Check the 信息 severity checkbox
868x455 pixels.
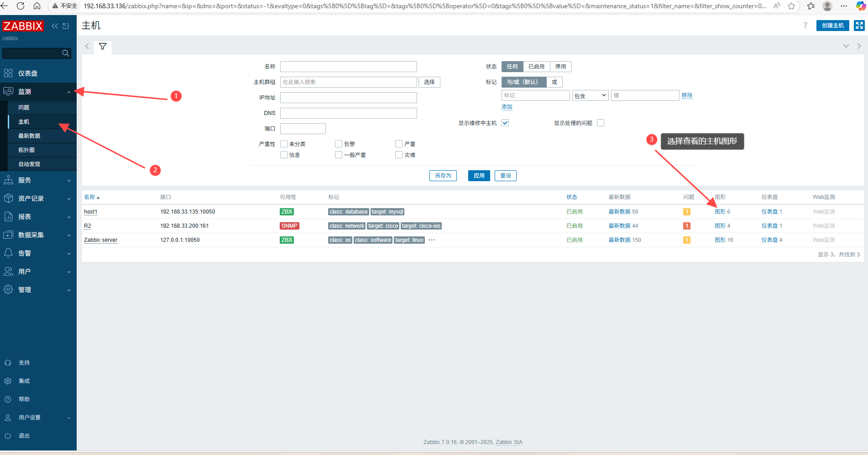(x=284, y=155)
